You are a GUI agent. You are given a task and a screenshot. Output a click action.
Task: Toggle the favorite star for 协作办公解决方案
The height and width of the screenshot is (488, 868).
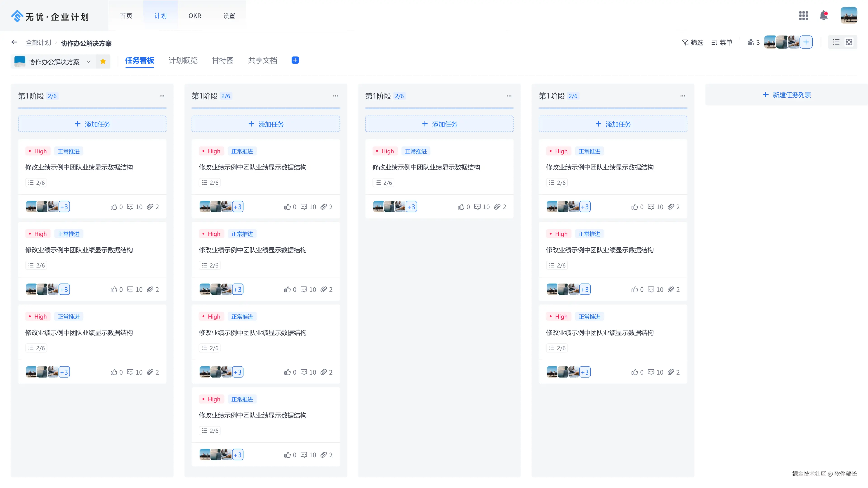[103, 61]
